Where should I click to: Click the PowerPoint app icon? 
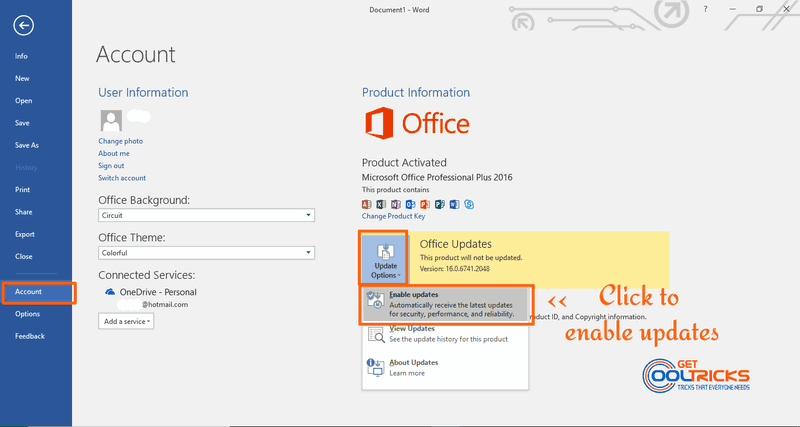tap(425, 205)
